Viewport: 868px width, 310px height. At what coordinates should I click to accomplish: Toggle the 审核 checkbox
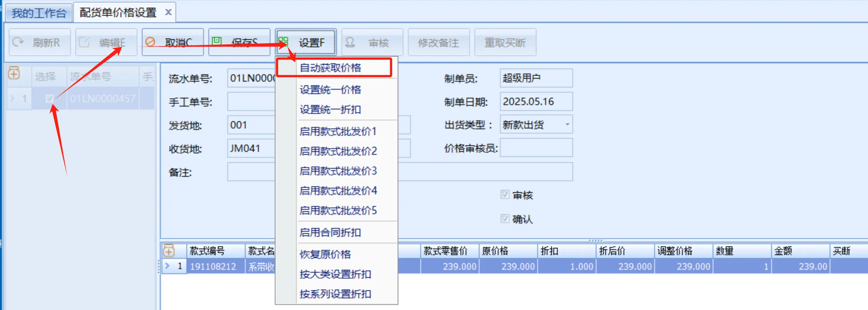tap(505, 195)
